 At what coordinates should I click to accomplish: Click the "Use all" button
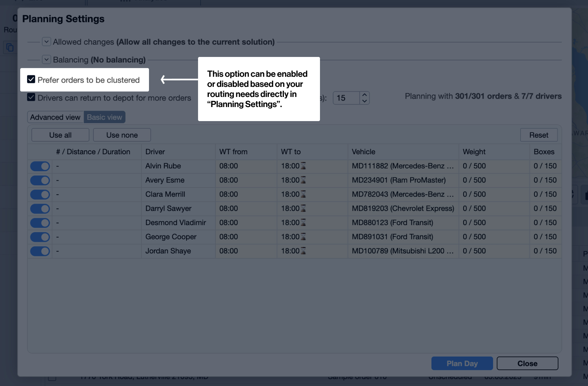click(x=60, y=135)
